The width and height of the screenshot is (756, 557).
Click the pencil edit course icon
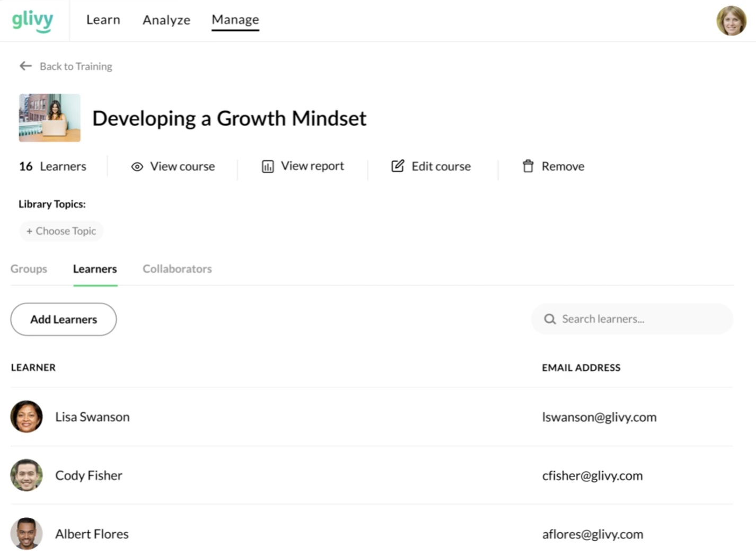tap(398, 166)
